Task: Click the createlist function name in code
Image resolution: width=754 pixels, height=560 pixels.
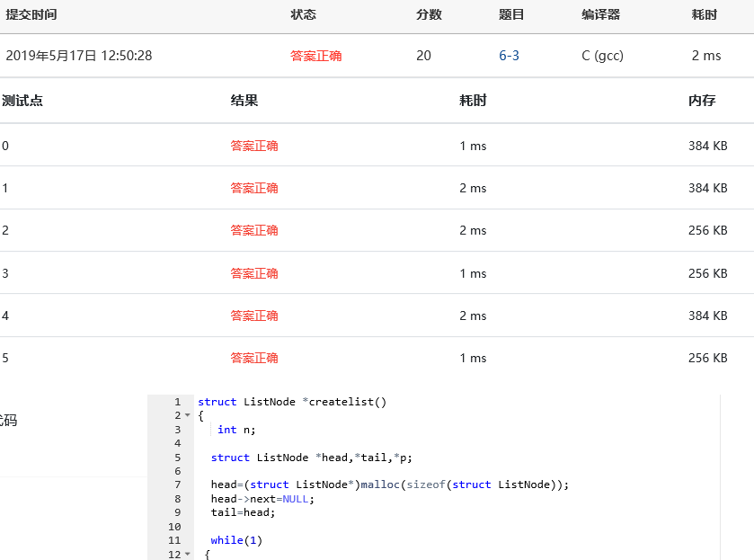Action: pyautogui.click(x=347, y=402)
